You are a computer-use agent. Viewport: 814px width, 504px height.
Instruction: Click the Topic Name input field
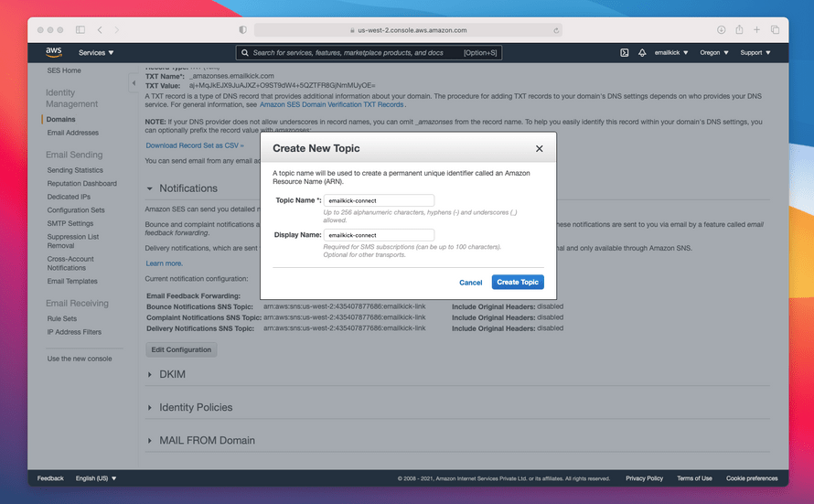(x=379, y=200)
